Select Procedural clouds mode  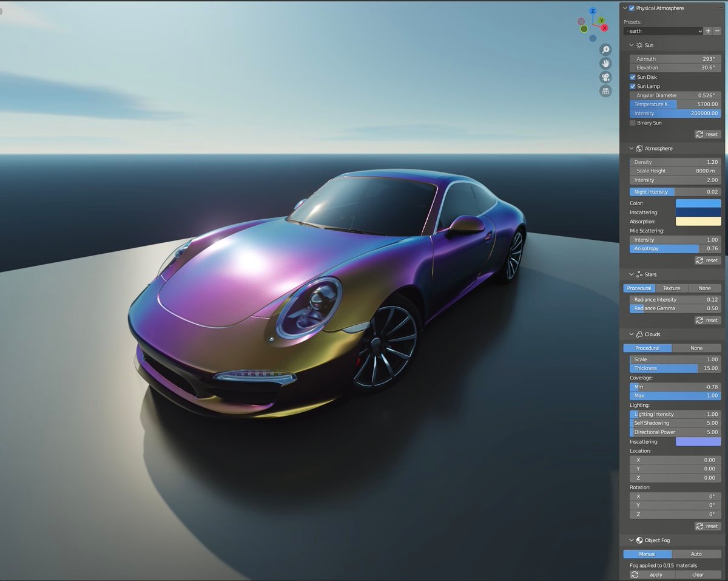(647, 348)
